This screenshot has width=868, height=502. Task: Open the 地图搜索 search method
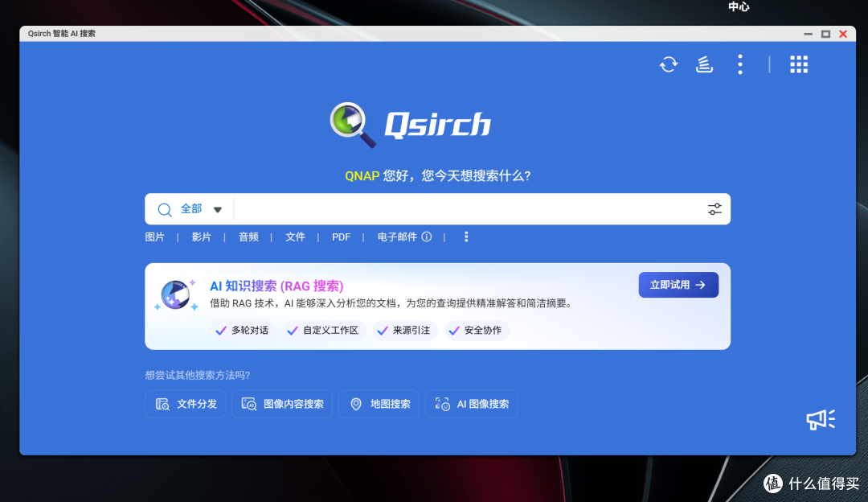pyautogui.click(x=379, y=404)
